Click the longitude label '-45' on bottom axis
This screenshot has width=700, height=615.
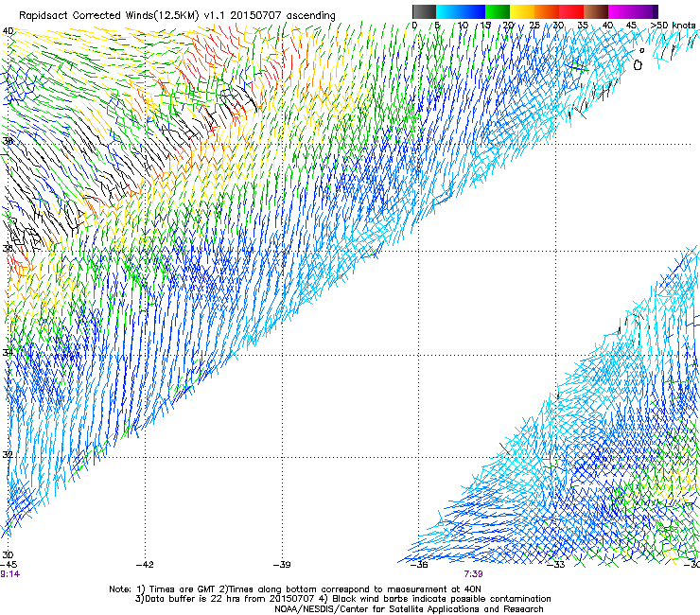pyautogui.click(x=9, y=565)
